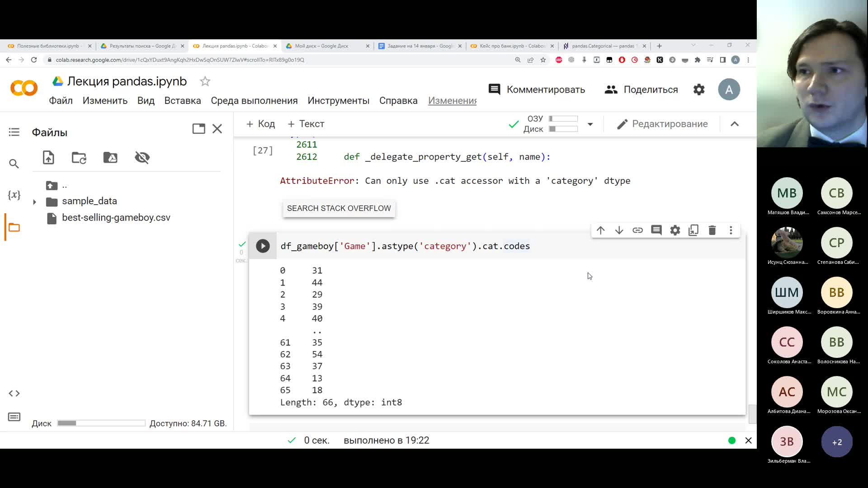Run the df_gameboy cell
Image resolution: width=868 pixels, height=488 pixels.
click(263, 246)
